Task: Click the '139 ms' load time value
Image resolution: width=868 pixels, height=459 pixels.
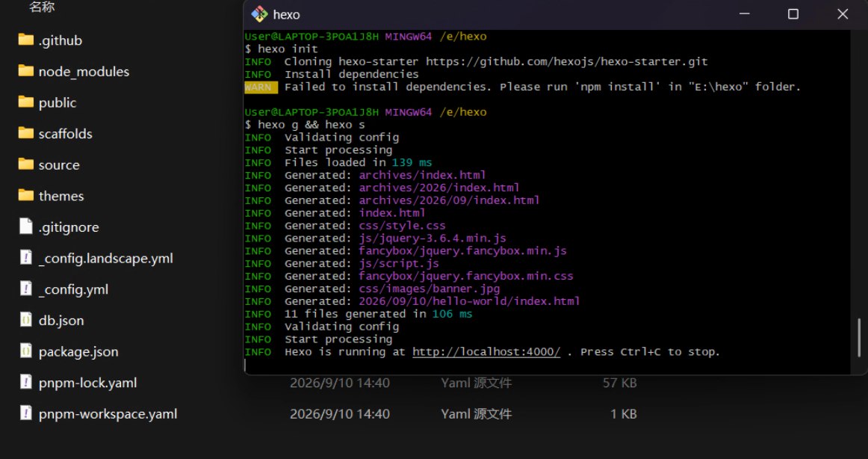Action: click(412, 163)
